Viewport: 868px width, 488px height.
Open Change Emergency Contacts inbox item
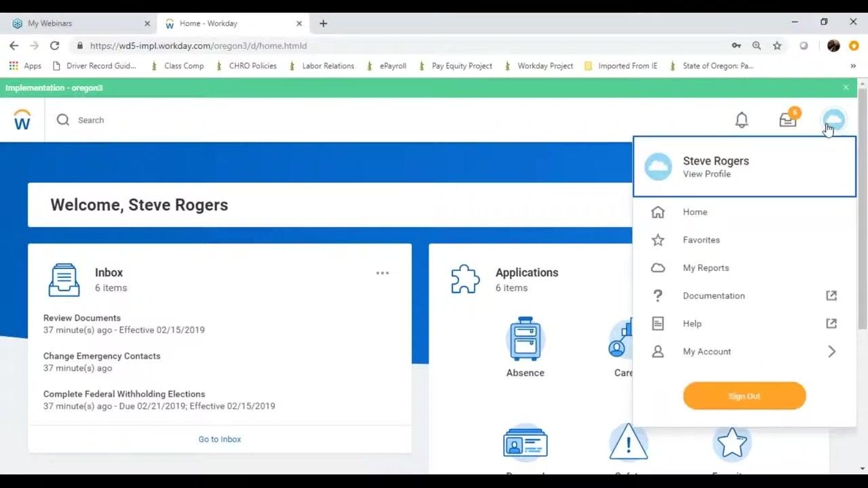pyautogui.click(x=102, y=356)
